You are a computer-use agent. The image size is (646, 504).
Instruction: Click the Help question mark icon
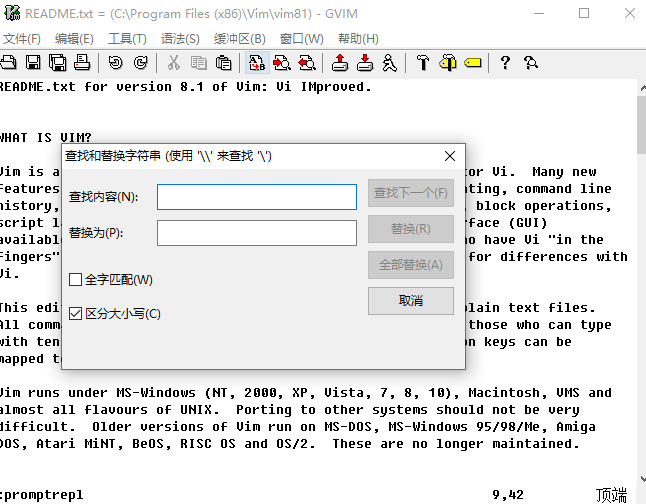pyautogui.click(x=505, y=62)
